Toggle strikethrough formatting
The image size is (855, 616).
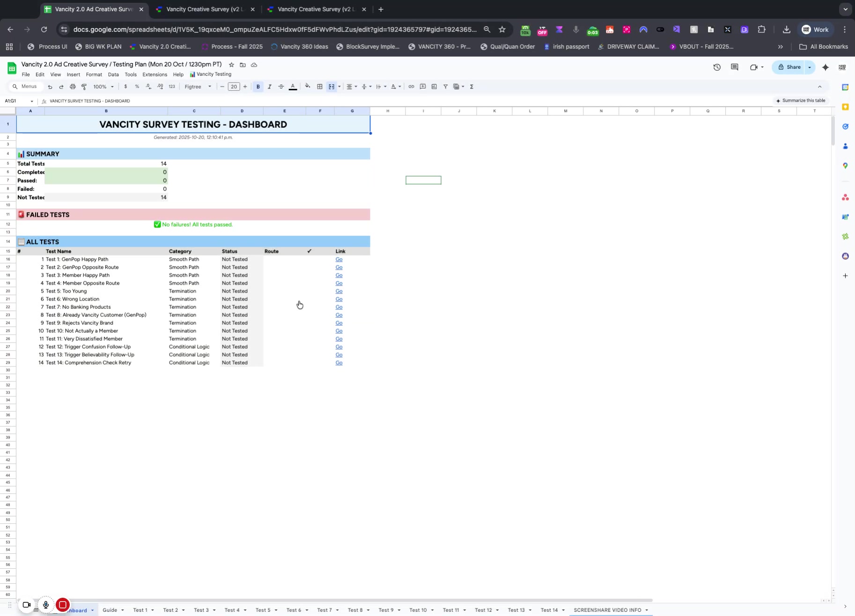pos(281,87)
